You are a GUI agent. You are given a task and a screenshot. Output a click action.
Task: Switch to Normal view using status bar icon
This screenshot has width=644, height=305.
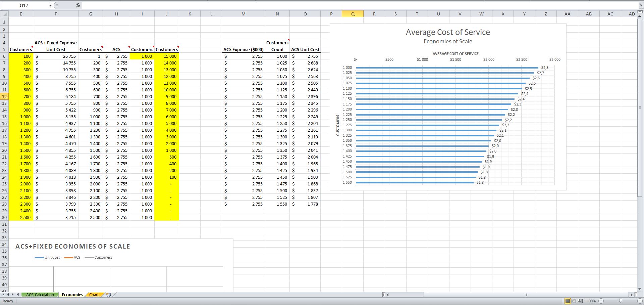(568, 301)
